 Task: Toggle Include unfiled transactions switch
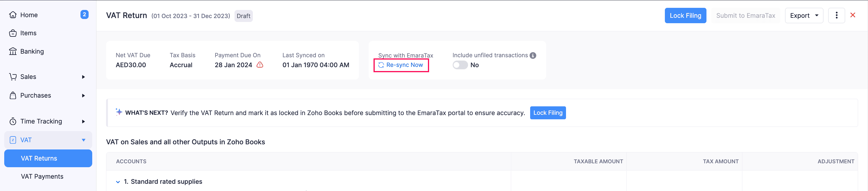460,65
